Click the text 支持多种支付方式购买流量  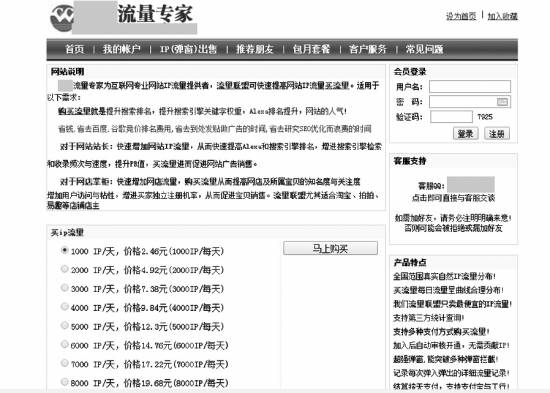click(x=441, y=332)
